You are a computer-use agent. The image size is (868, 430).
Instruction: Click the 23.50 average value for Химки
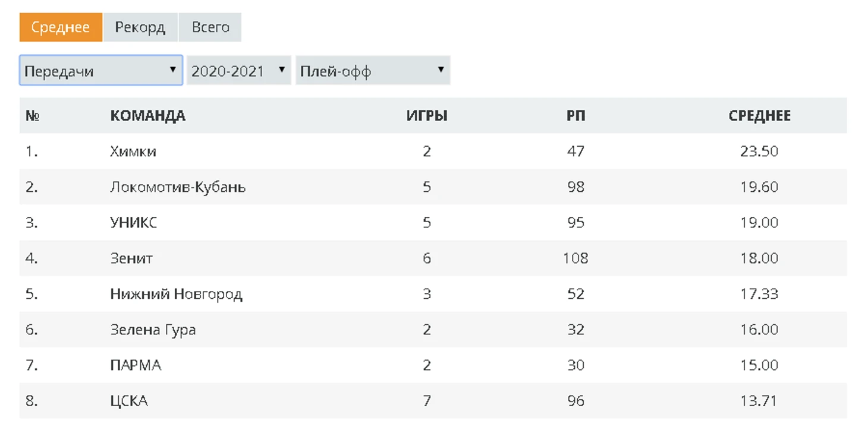pyautogui.click(x=759, y=151)
